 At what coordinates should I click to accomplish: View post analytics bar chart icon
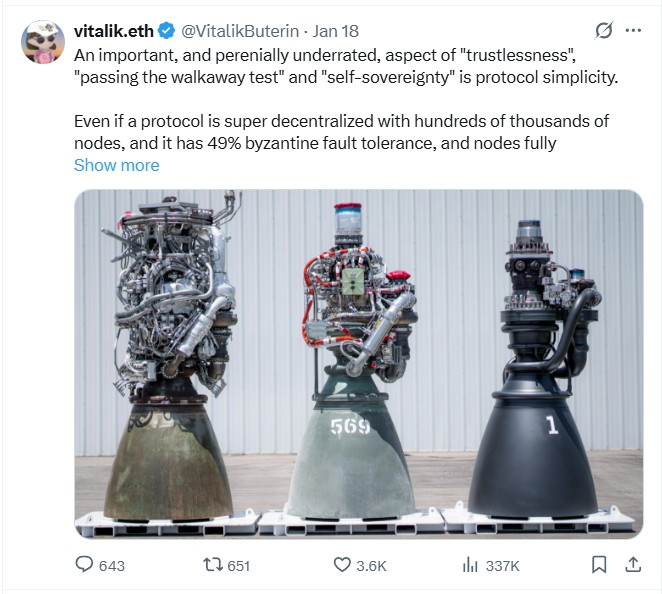click(x=470, y=564)
